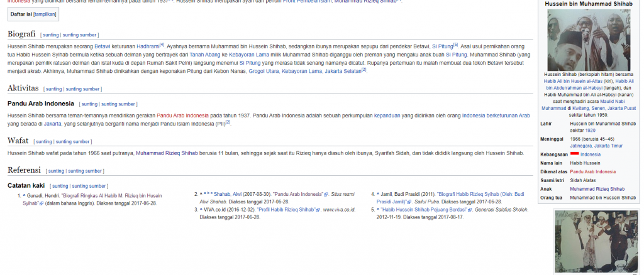The height and width of the screenshot is (275, 644).
Task: Jump to backlink b of reference 2
Action: point(208,193)
